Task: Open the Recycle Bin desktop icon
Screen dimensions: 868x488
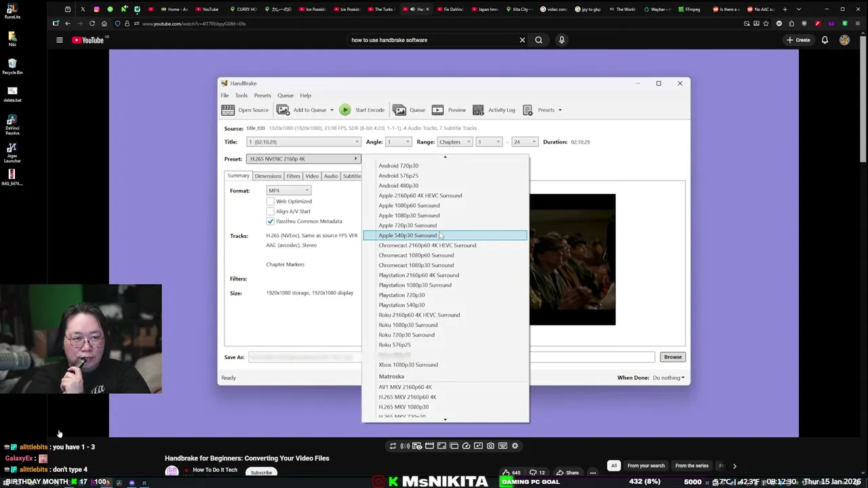Action: (x=12, y=66)
